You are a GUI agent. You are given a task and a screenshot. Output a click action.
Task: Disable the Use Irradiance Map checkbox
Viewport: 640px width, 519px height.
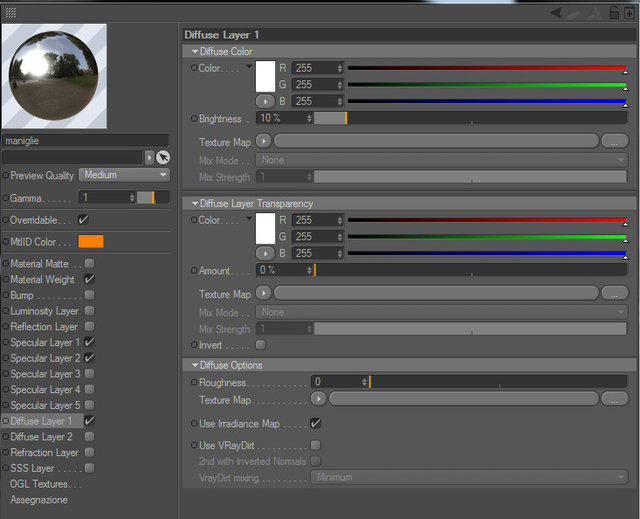click(316, 423)
